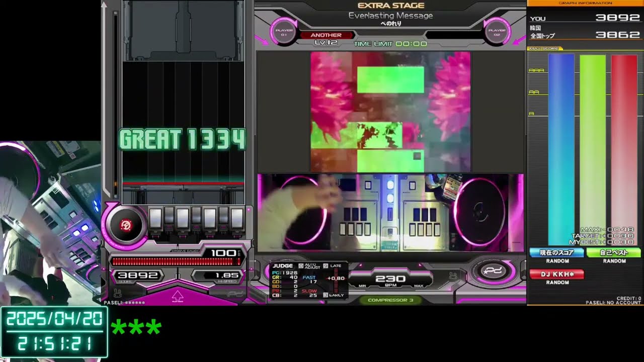Click the center hand-camera video feed

pos(390,212)
